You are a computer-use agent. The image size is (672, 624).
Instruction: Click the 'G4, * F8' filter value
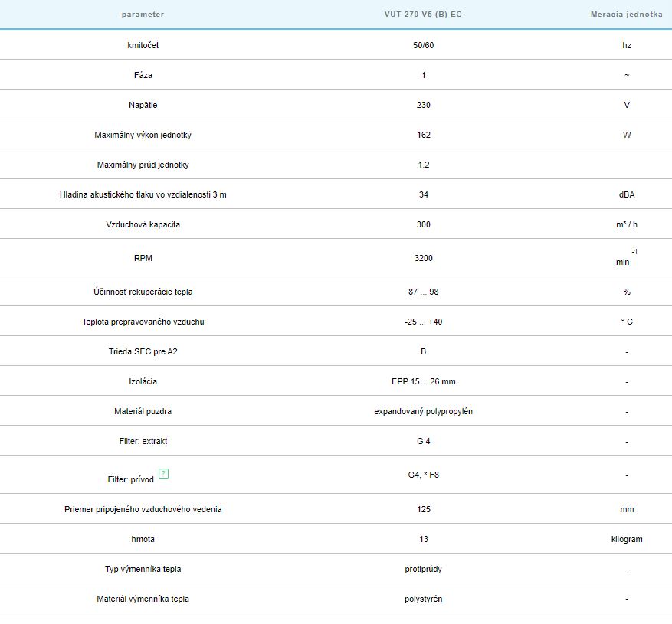[423, 475]
